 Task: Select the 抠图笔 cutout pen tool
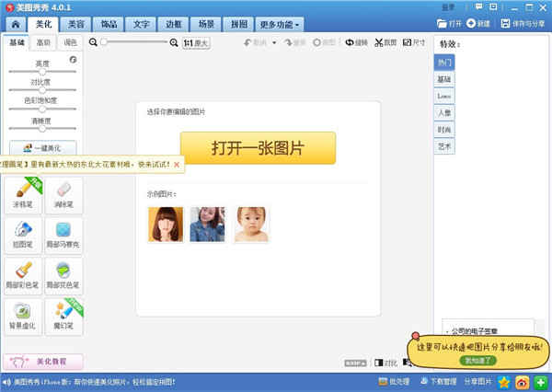[23, 235]
